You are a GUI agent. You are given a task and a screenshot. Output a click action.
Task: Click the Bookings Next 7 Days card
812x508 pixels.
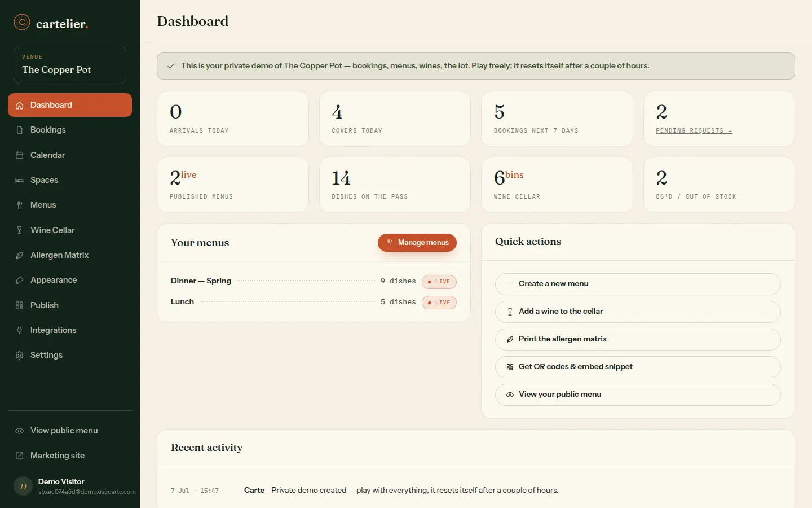(x=557, y=119)
